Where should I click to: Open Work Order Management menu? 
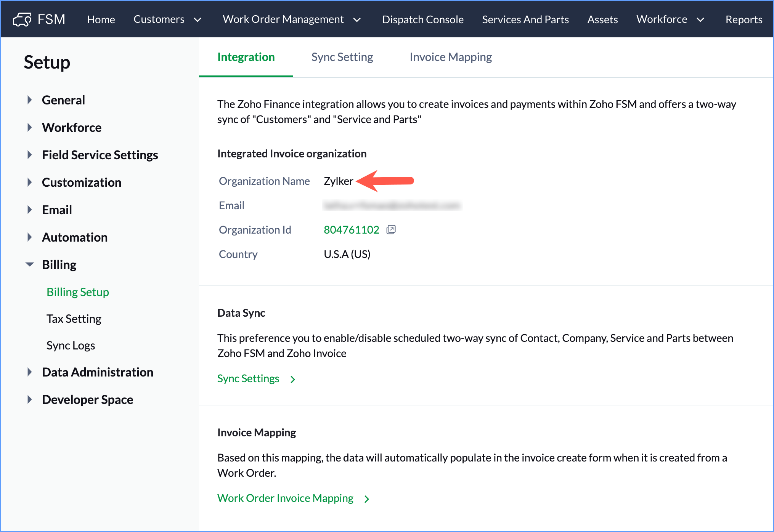tap(283, 19)
